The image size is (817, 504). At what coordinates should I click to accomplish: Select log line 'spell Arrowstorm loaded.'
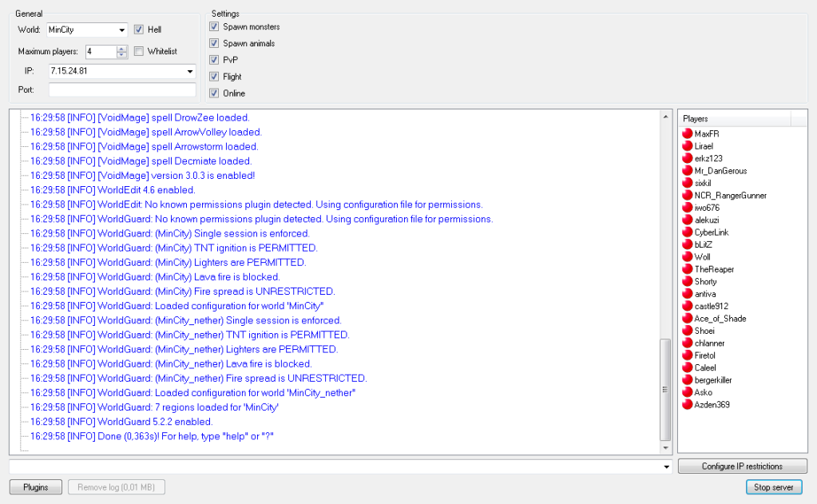point(144,147)
